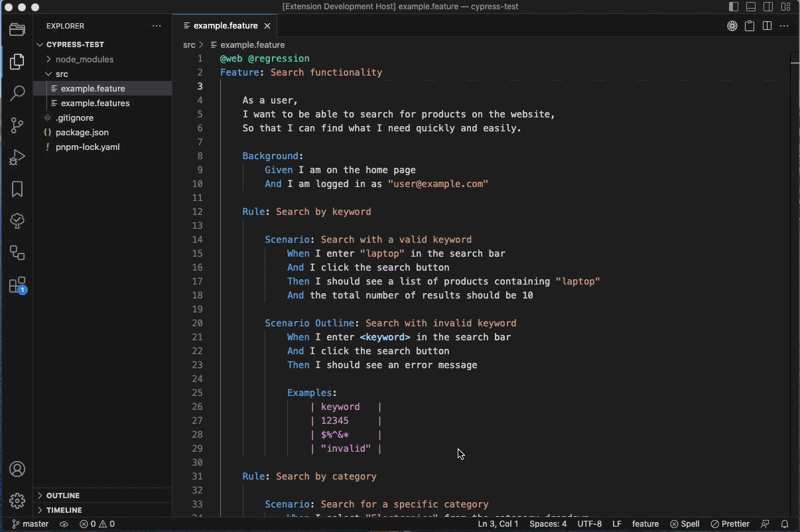Click the src breadcrumb segment

coord(189,44)
